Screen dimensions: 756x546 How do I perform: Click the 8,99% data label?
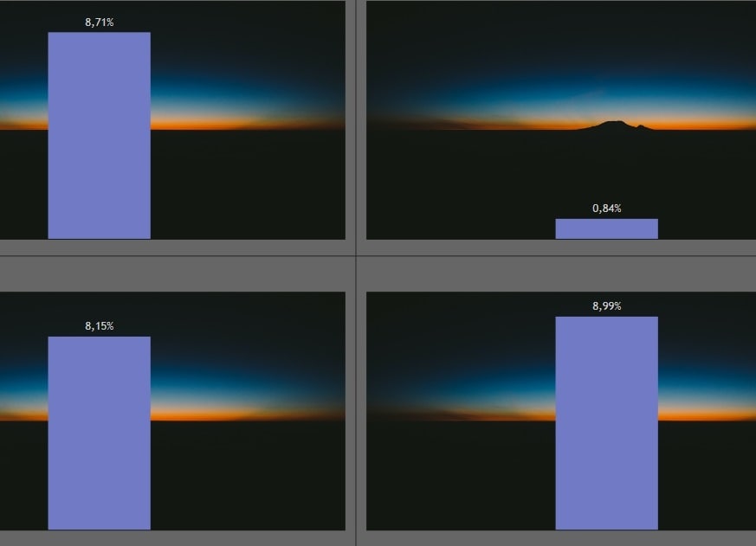(x=606, y=306)
